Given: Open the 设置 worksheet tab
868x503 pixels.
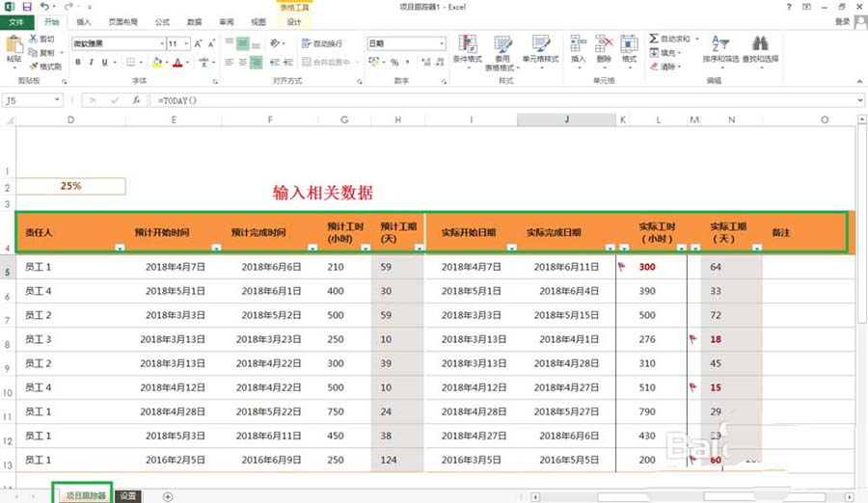Looking at the screenshot, I should coord(127,496).
